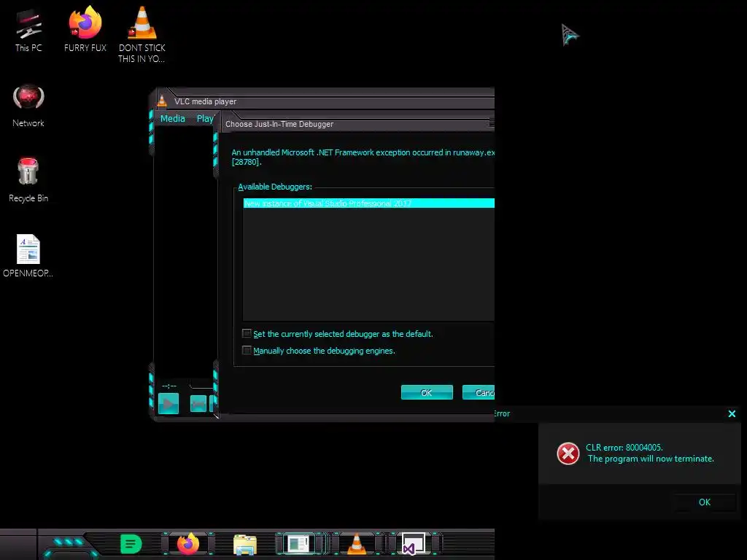Image resolution: width=747 pixels, height=560 pixels.
Task: Select New instance of Visual Studio Professional 2017
Action: 368,203
